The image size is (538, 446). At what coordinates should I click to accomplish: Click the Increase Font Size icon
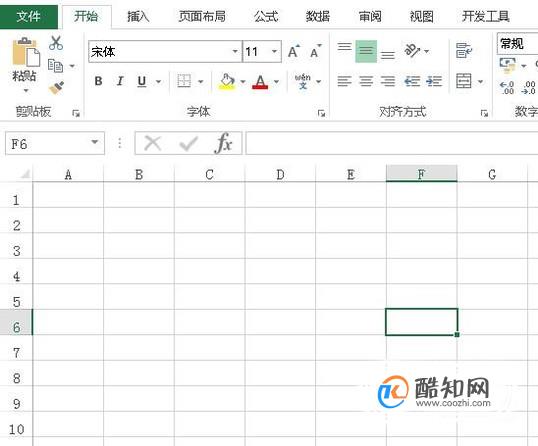[x=294, y=51]
